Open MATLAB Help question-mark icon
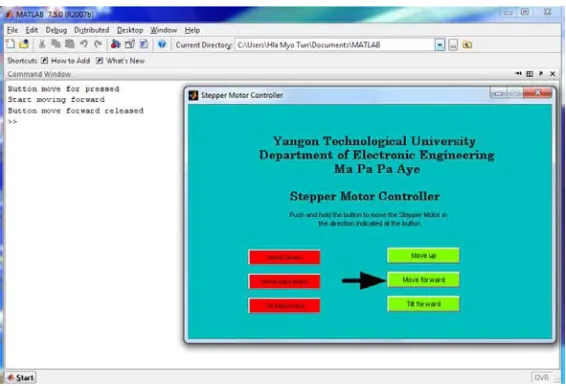The width and height of the screenshot is (566, 386). tap(162, 44)
